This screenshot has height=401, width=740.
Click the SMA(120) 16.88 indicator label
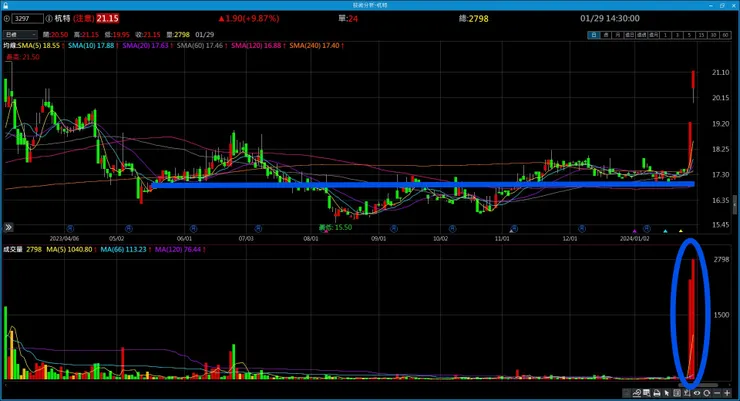coord(256,46)
